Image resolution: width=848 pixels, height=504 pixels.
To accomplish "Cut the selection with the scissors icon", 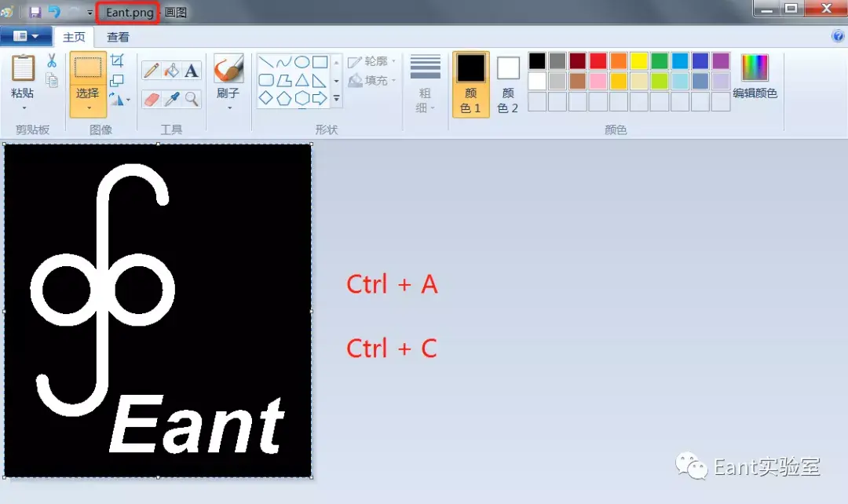I will point(52,60).
